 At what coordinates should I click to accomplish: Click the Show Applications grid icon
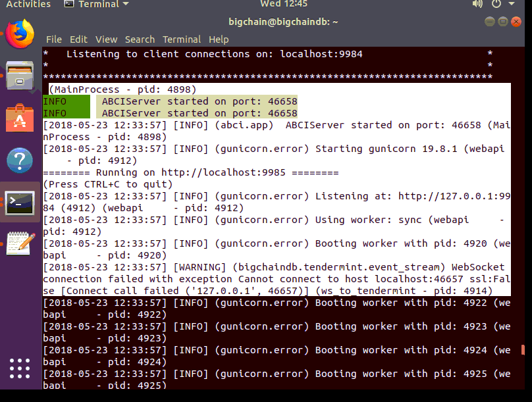pos(20,369)
